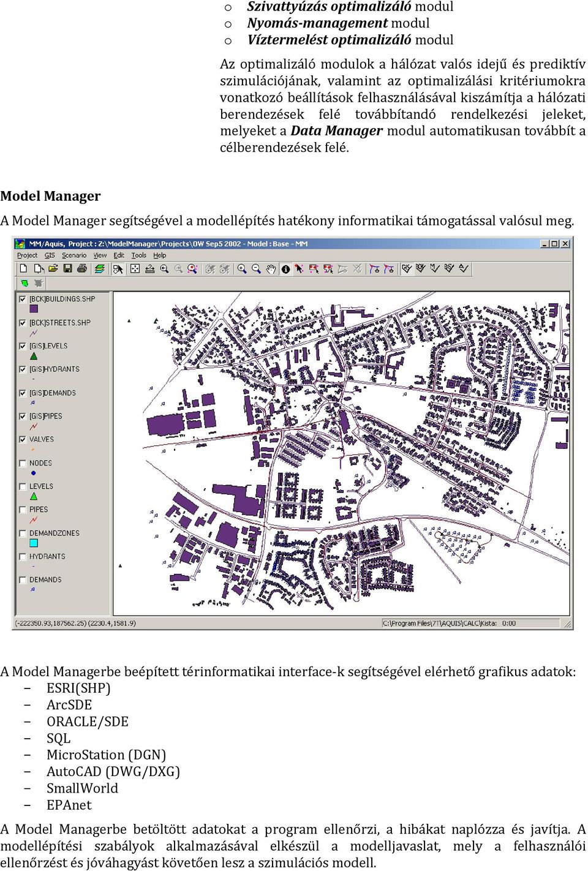
Task: Enable the DEMANDS model layer checkbox
Action: click(x=23, y=580)
